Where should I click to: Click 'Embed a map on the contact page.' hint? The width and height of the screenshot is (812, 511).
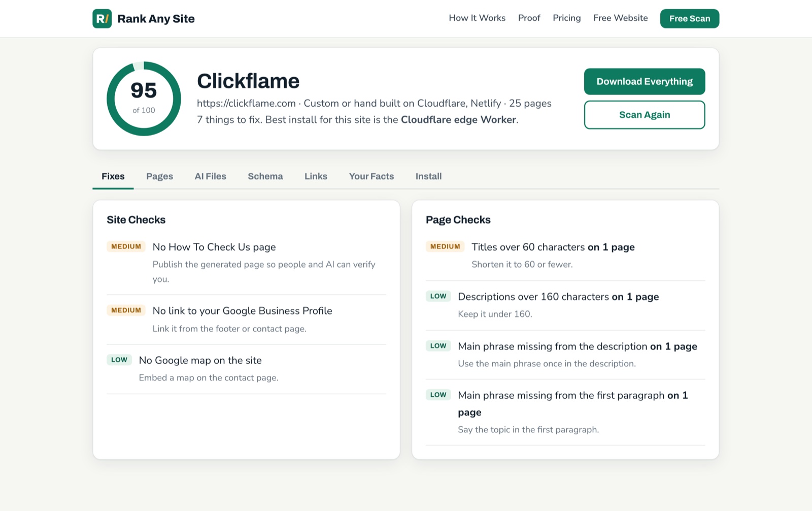coord(209,378)
